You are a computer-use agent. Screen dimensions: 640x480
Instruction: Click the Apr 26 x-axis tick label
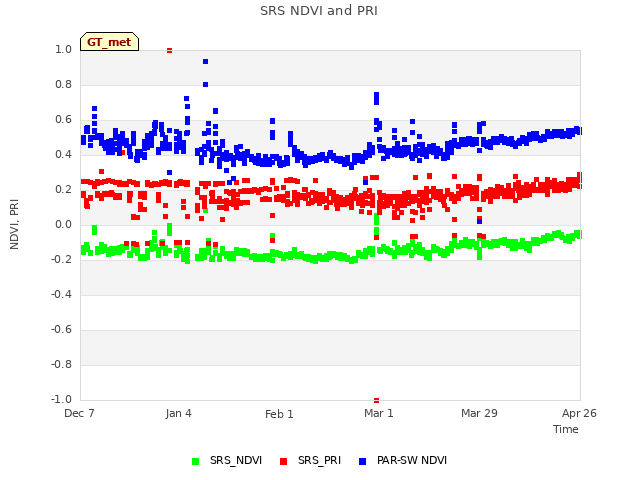(x=579, y=413)
